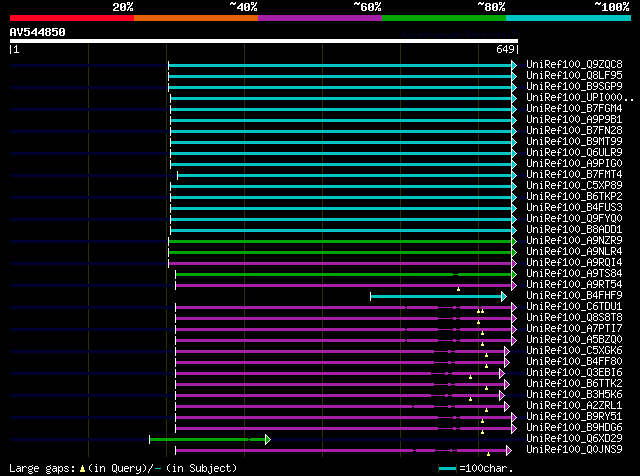
Task: Select the UniRef100_B6TTK2 label
Action: click(x=574, y=384)
